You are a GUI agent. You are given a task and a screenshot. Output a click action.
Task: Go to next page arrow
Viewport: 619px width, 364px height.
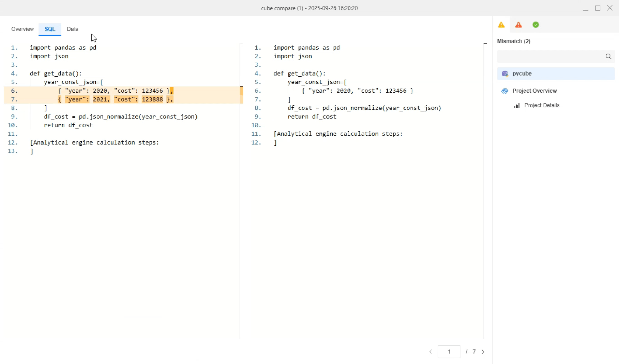coord(483,352)
